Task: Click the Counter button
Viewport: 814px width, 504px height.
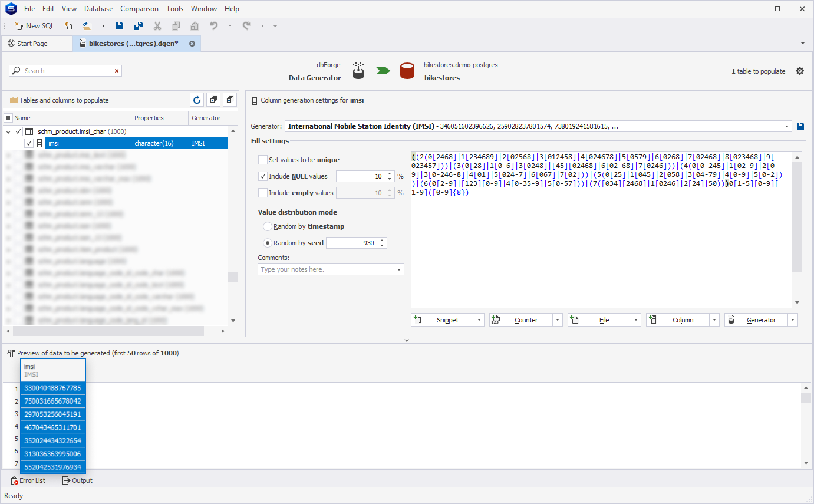Action: (x=521, y=320)
